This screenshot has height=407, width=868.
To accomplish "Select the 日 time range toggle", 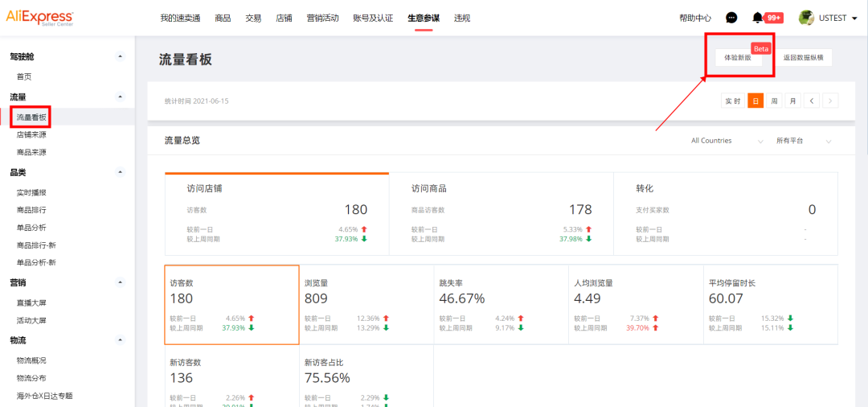I will coord(755,101).
